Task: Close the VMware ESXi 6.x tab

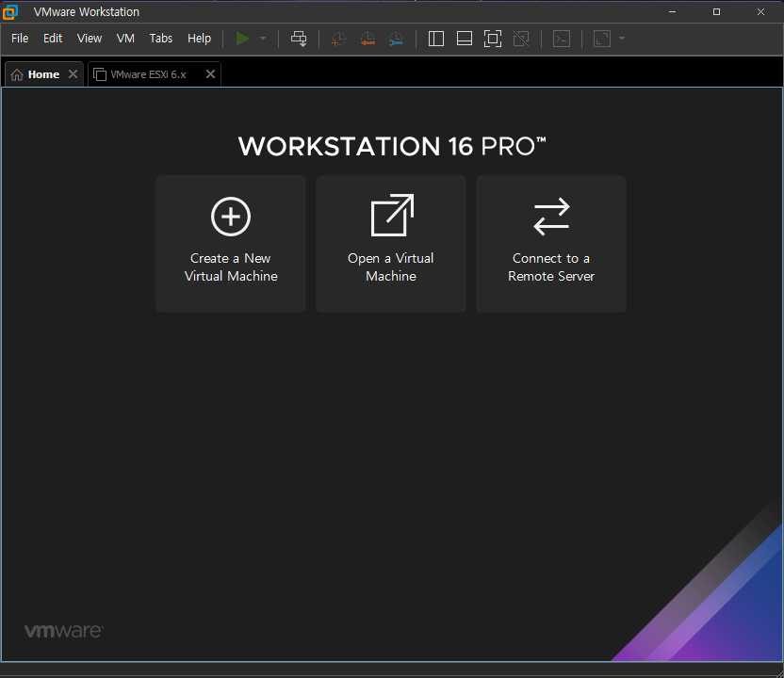Action: tap(210, 74)
